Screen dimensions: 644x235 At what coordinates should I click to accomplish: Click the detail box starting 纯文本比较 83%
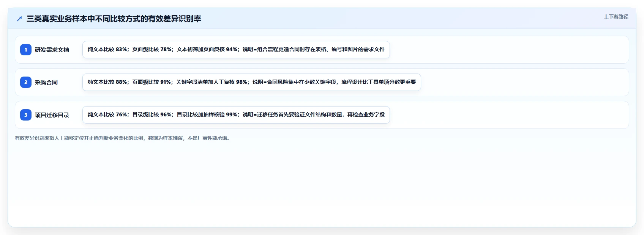point(236,50)
